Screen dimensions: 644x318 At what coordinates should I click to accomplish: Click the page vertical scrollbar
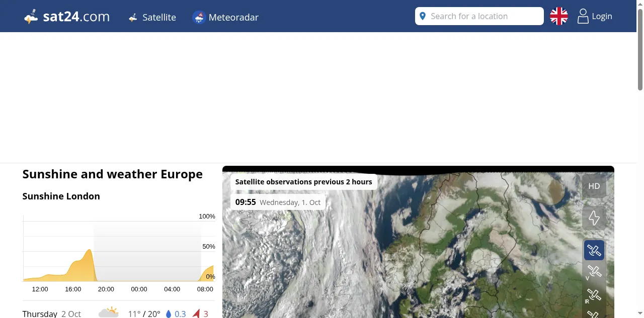(640, 50)
